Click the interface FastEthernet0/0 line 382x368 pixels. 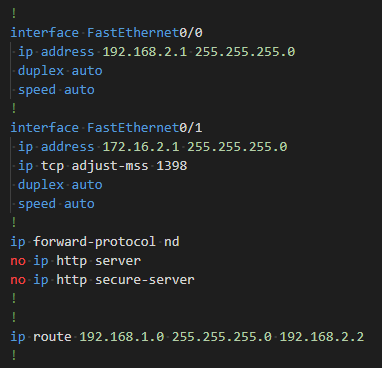click(x=106, y=33)
